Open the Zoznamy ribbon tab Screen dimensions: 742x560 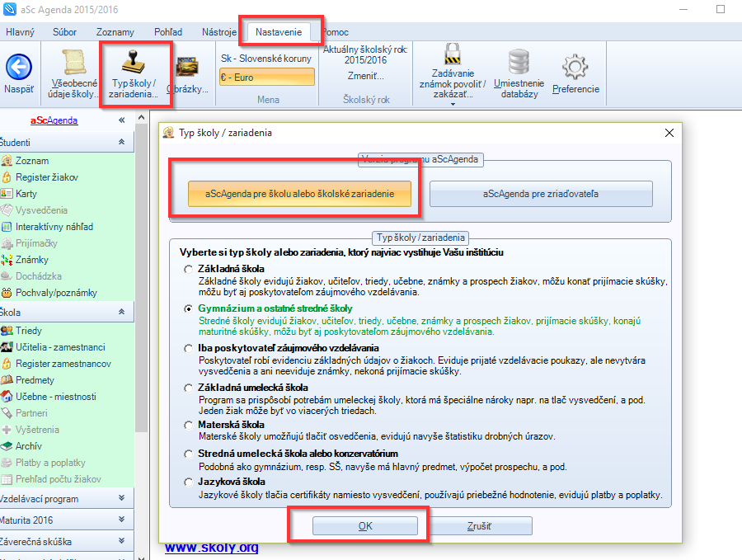[115, 31]
